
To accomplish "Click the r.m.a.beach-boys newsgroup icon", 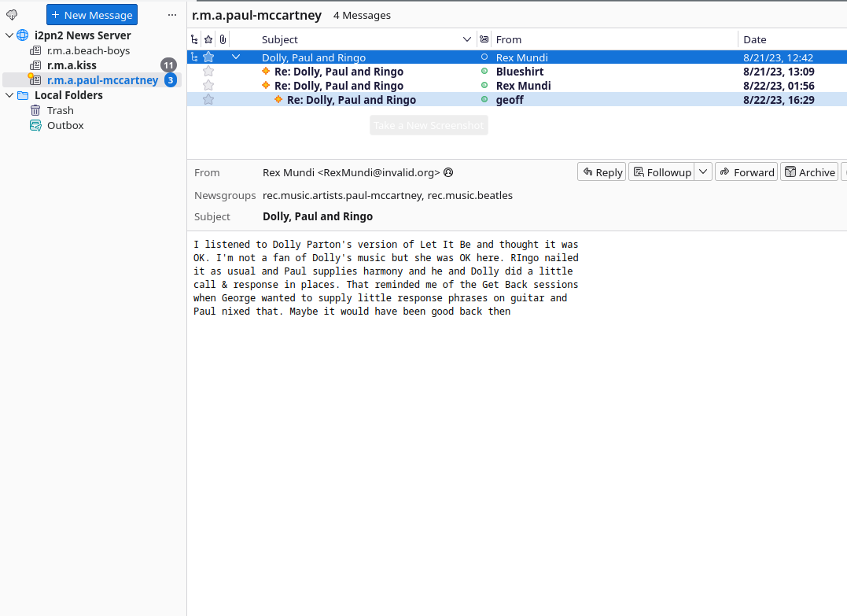I will (x=35, y=51).
